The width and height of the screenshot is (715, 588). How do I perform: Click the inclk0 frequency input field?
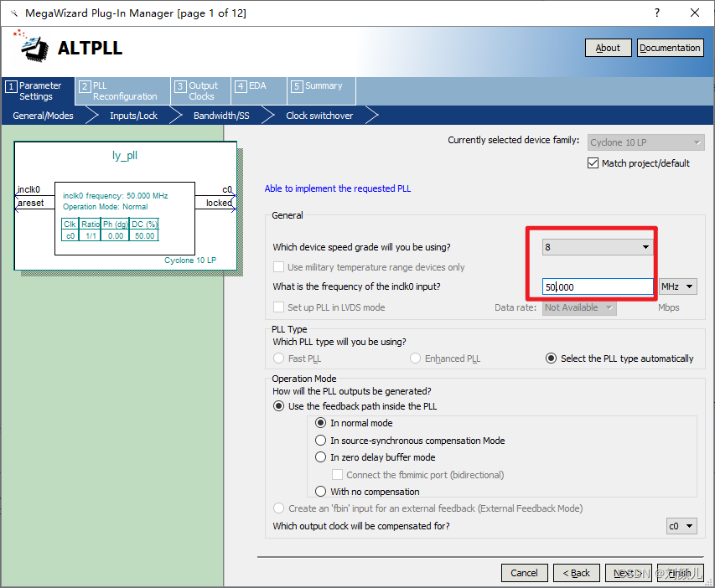coord(598,286)
